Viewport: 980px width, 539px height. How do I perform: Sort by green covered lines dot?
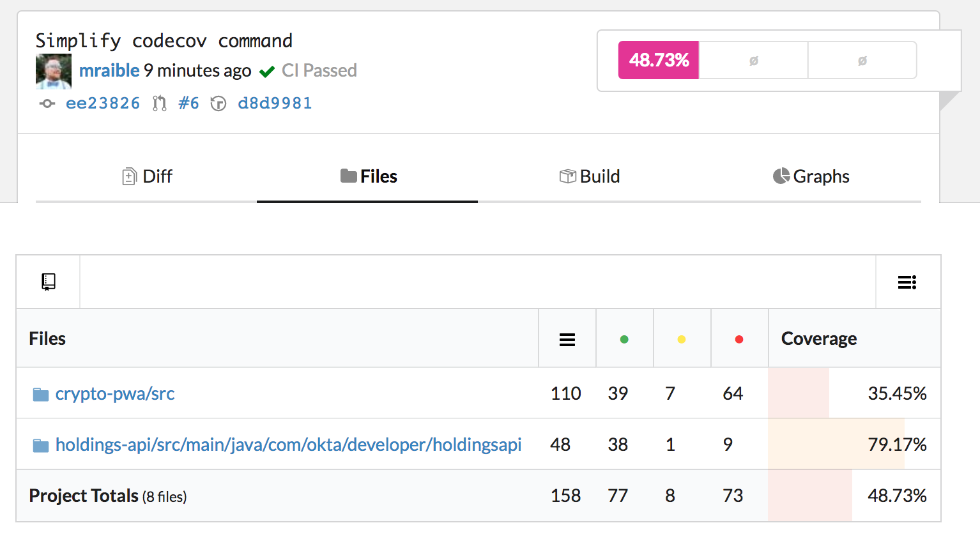pos(624,339)
